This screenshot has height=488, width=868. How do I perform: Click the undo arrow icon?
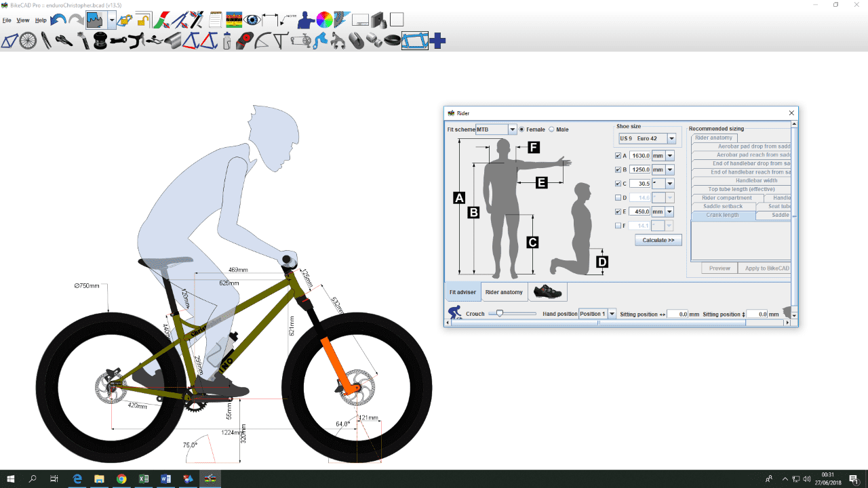point(58,20)
